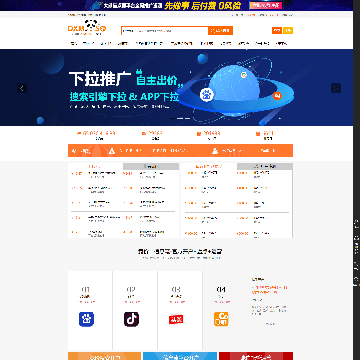Go to the previous banner slide
Viewport: 360px width, 360px height.
click(x=22, y=88)
